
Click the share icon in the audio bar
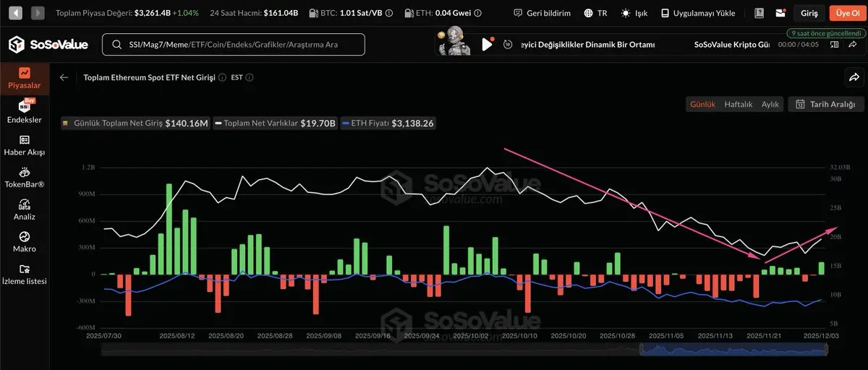coord(854,45)
